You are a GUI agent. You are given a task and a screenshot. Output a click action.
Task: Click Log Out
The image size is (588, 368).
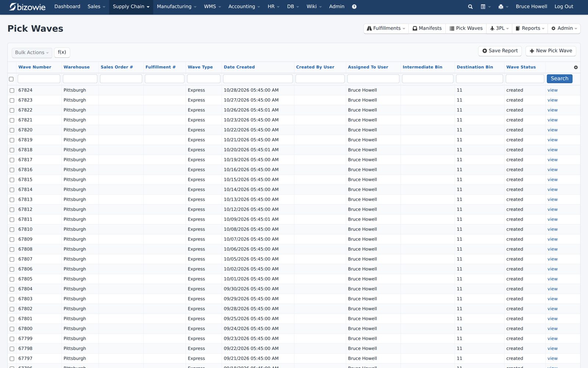[564, 7]
